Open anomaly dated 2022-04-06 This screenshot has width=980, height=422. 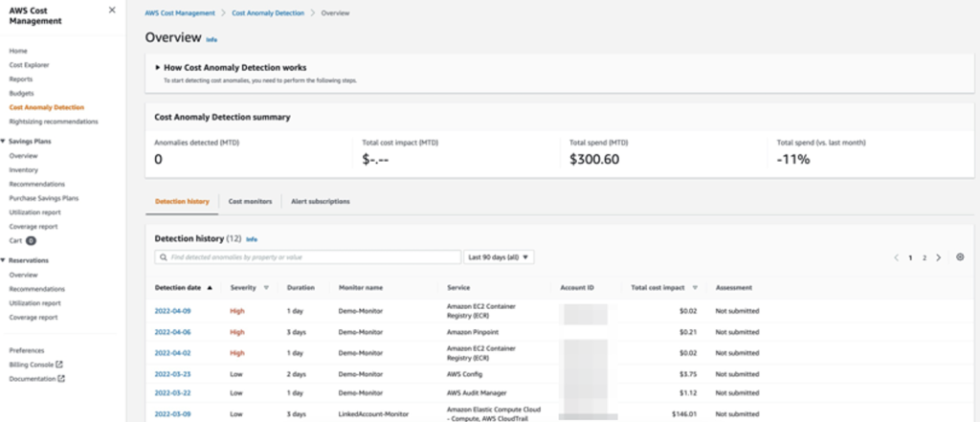172,332
